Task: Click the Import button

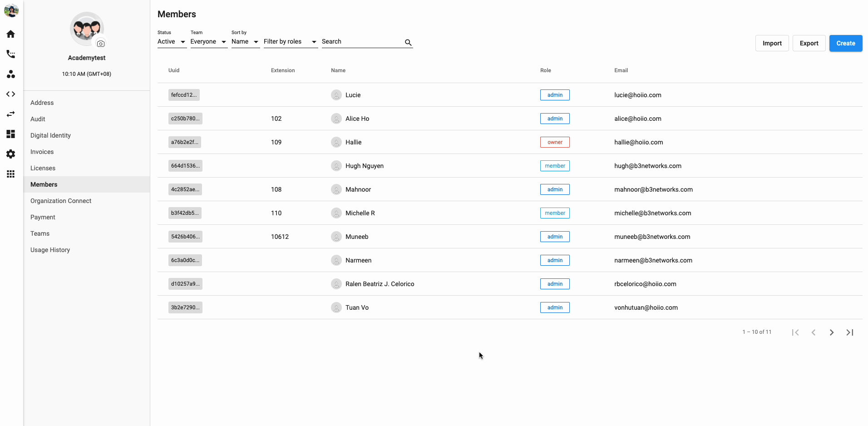Action: (x=772, y=43)
